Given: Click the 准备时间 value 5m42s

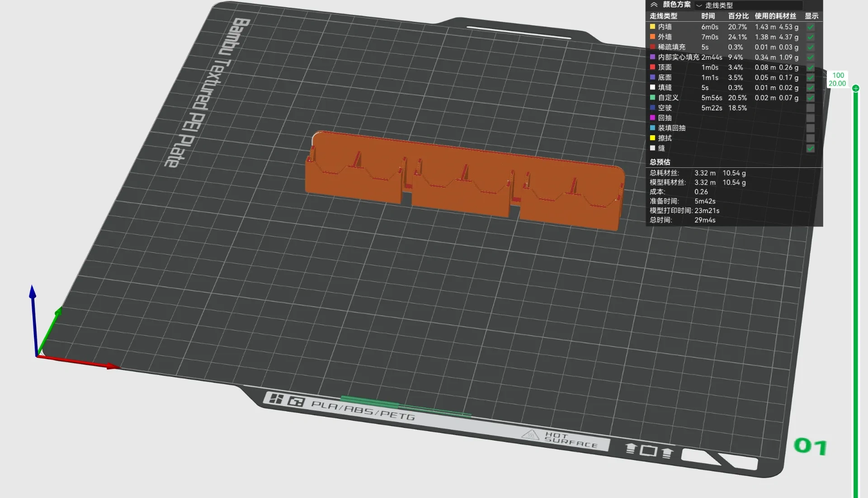Looking at the screenshot, I should pos(705,201).
